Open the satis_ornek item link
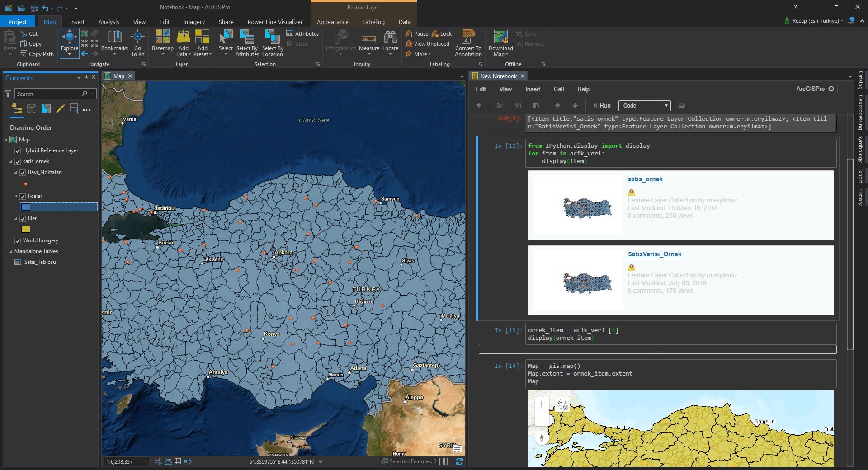This screenshot has width=868, height=470. pos(646,179)
